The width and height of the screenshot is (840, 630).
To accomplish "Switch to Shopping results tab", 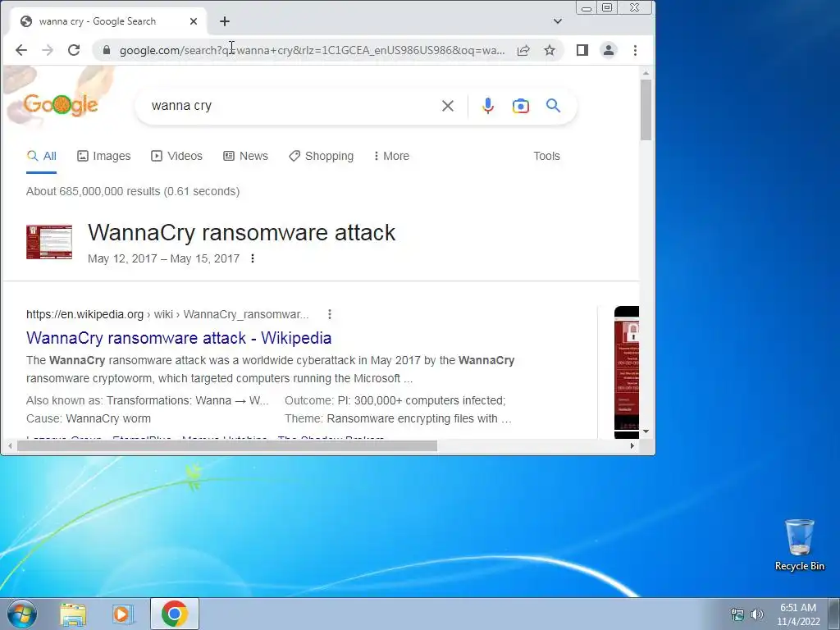I will tap(321, 156).
